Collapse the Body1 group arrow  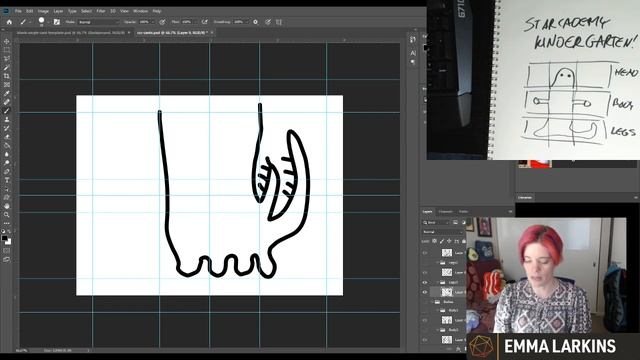pyautogui.click(x=437, y=310)
